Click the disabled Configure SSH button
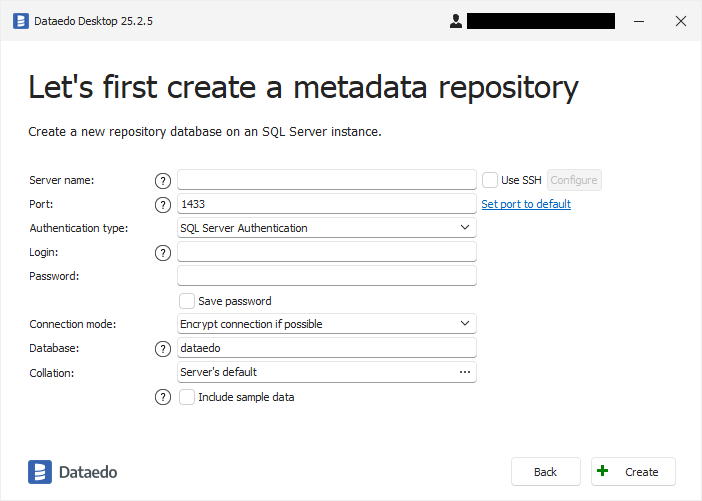Image resolution: width=702 pixels, height=501 pixels. tap(574, 180)
